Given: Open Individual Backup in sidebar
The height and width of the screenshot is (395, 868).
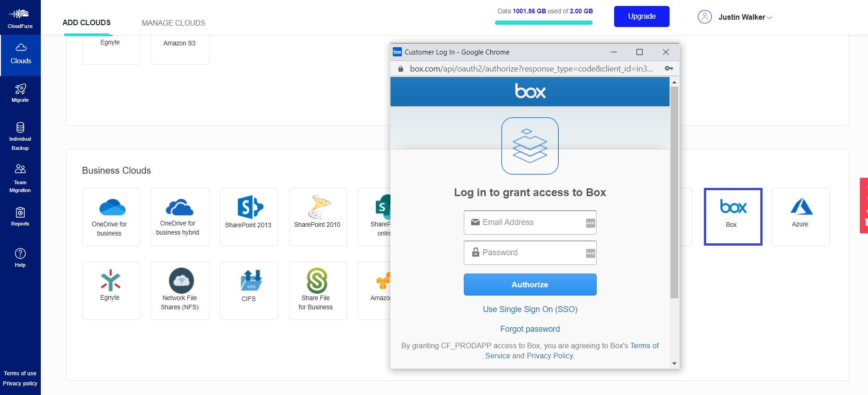Looking at the screenshot, I should tap(20, 137).
